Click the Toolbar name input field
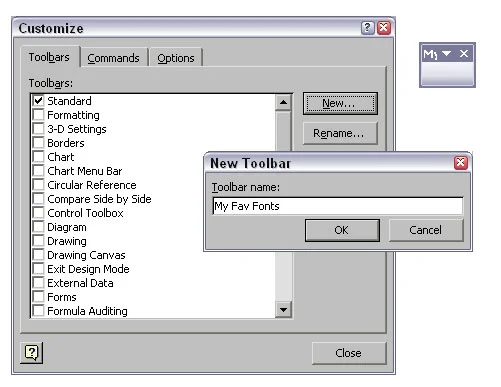Image resolution: width=501 pixels, height=387 pixels. point(338,206)
